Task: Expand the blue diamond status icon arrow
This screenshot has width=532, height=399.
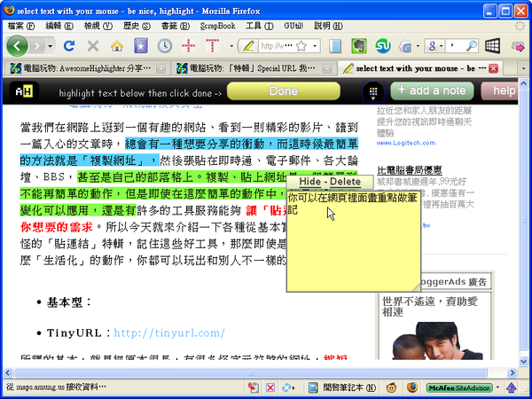Action: (x=293, y=387)
